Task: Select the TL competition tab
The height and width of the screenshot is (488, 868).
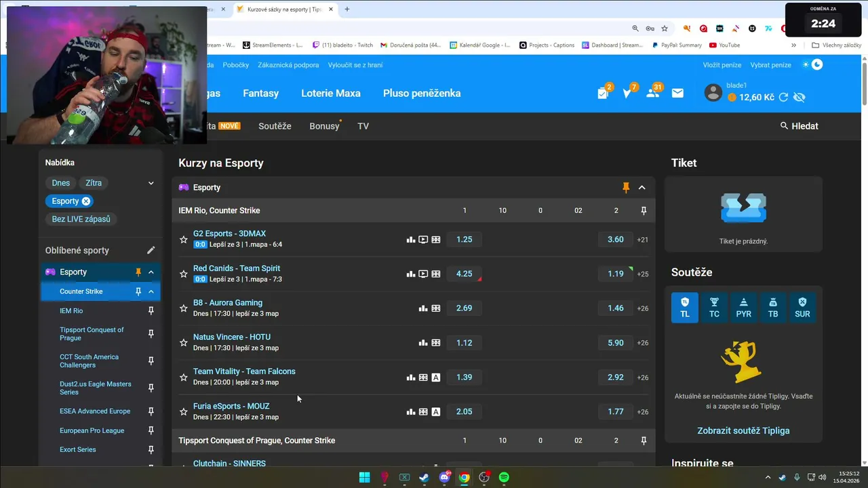Action: click(x=685, y=308)
